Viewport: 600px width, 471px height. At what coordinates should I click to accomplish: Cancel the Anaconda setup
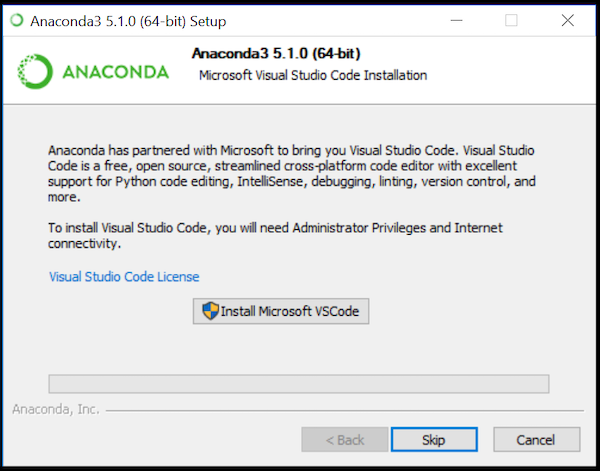536,440
